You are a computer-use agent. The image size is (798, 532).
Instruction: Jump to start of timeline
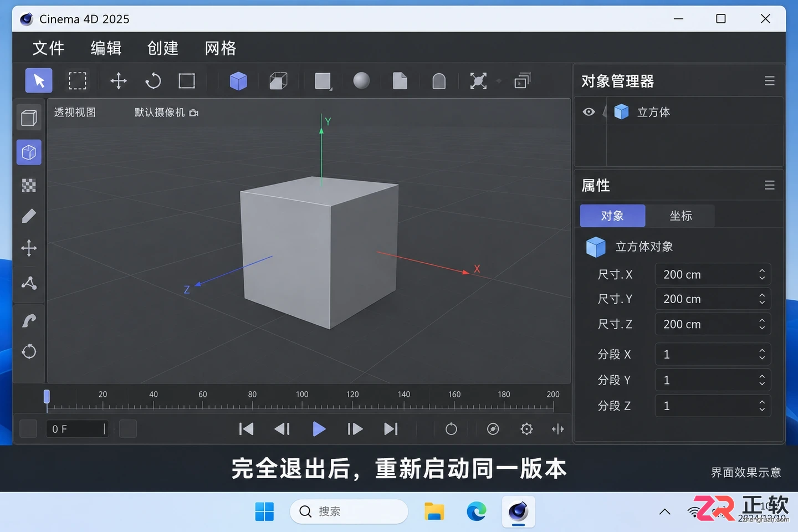(246, 429)
